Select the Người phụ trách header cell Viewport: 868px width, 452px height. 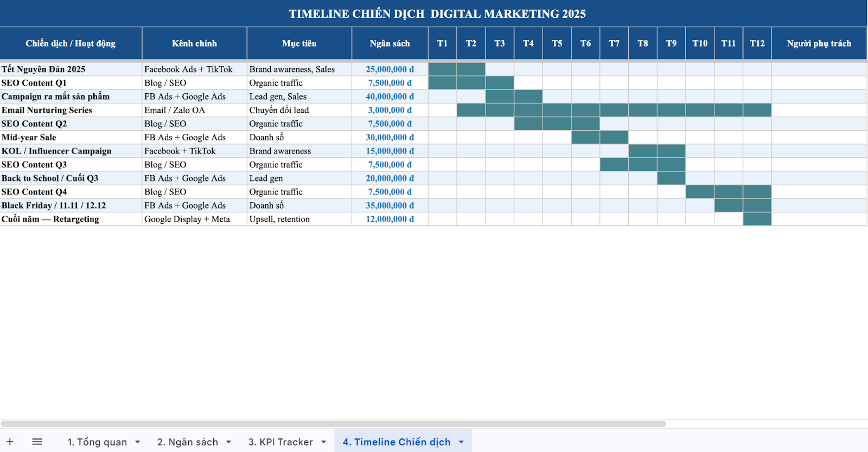[819, 43]
